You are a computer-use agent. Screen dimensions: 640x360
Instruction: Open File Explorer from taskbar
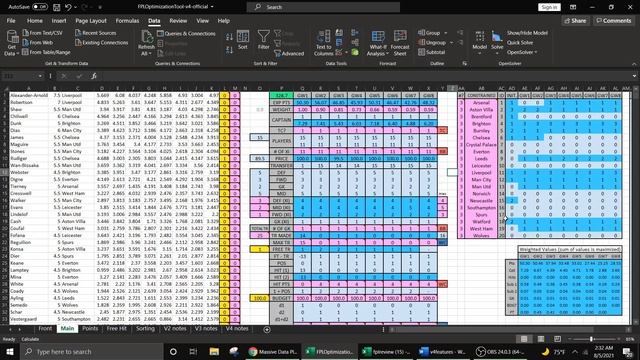pyautogui.click(x=214, y=351)
